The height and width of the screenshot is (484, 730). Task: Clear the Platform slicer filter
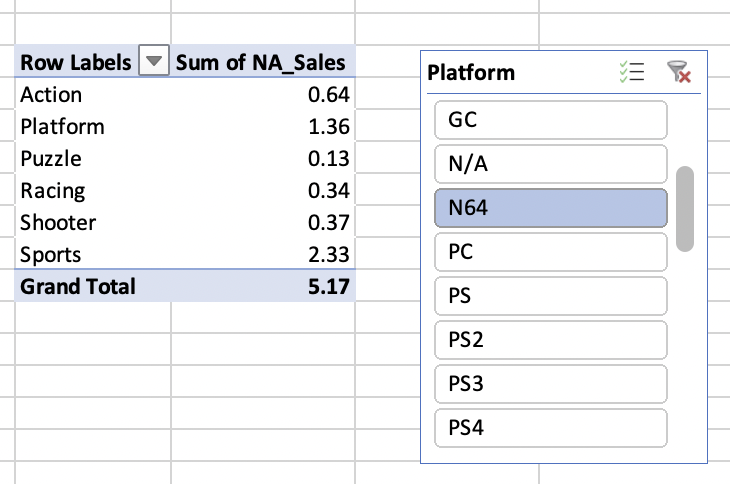pos(679,72)
